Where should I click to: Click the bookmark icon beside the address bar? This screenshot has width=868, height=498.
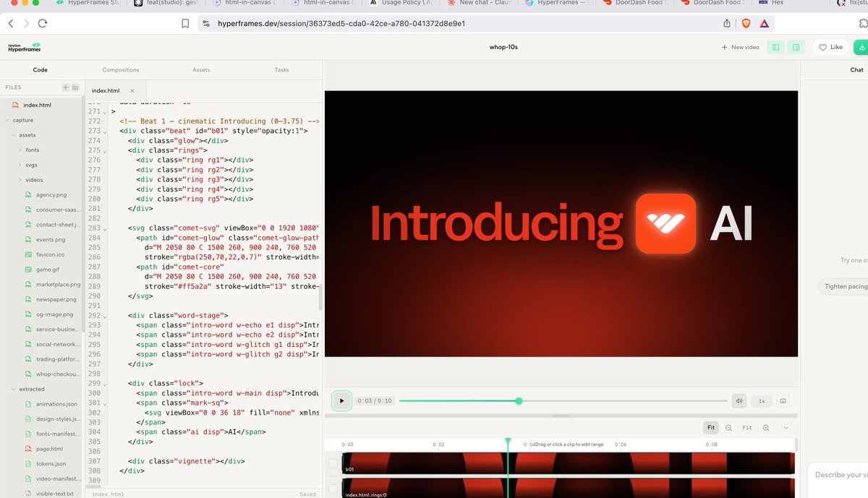[x=186, y=23]
